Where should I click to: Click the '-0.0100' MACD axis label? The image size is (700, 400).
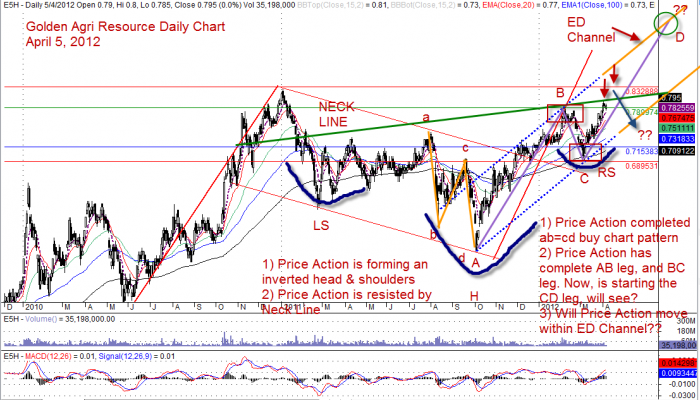[681, 384]
